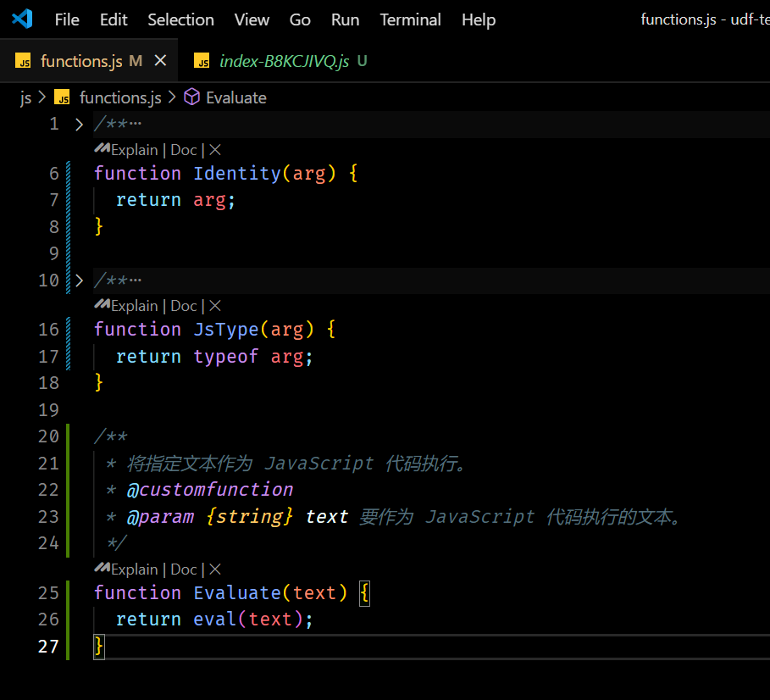Dismiss code lens above Evaluate function
Screen dimensions: 770x700
point(215,569)
